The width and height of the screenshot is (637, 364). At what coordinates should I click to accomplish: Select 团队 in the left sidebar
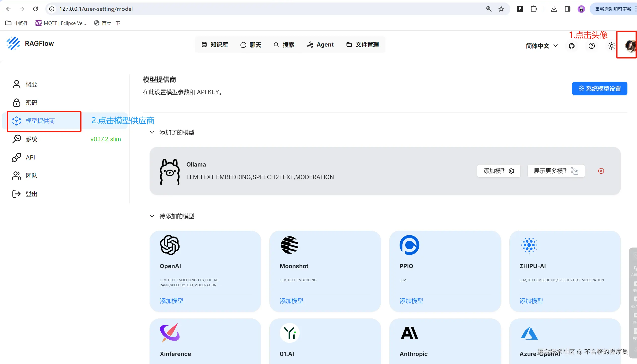coord(31,176)
